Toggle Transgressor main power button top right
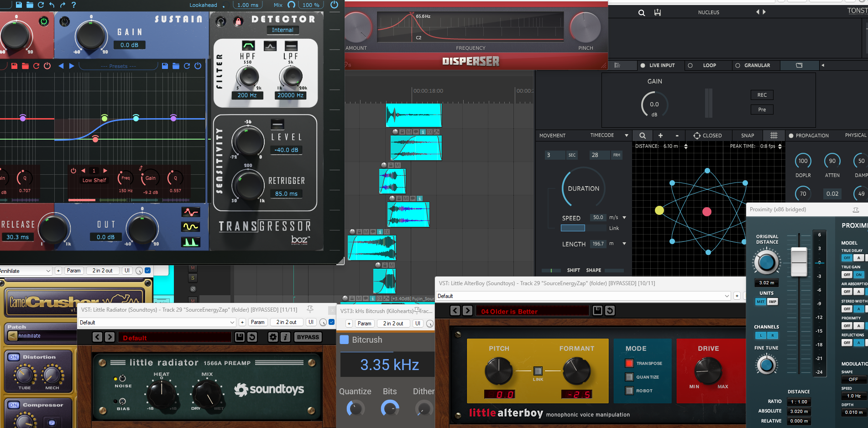The height and width of the screenshot is (428, 868). tap(334, 5)
